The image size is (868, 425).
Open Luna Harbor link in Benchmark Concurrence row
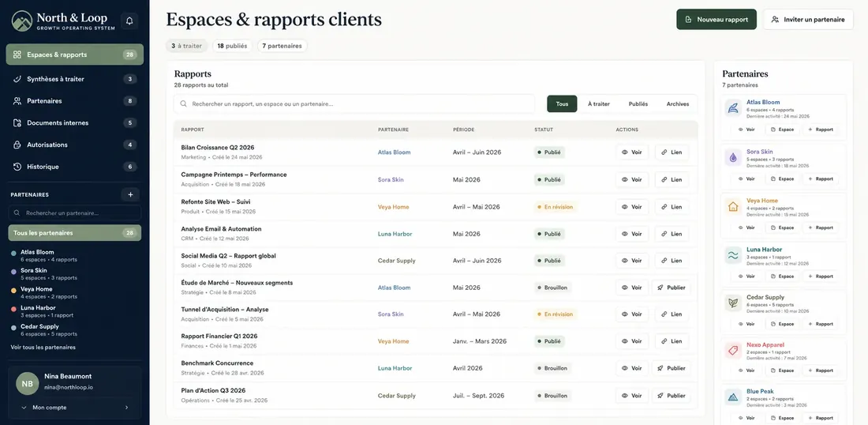pos(395,368)
